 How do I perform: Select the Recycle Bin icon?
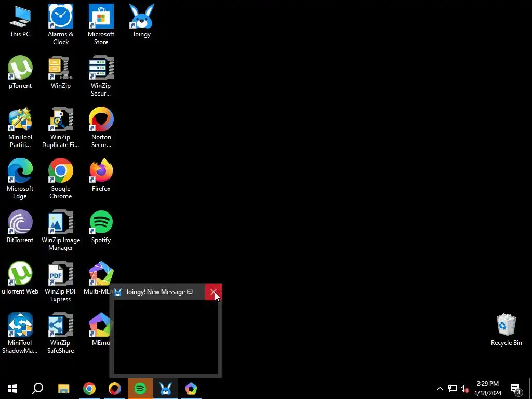coord(506,330)
